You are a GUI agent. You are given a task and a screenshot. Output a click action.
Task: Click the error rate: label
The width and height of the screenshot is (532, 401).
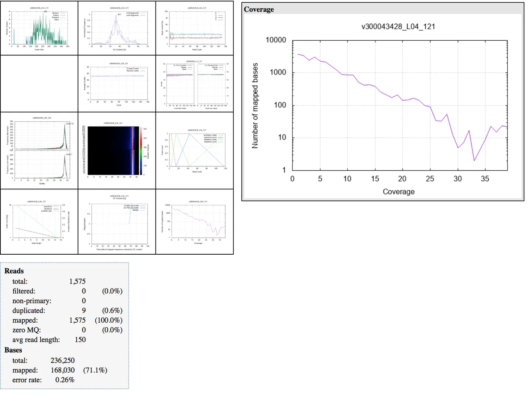(27, 380)
